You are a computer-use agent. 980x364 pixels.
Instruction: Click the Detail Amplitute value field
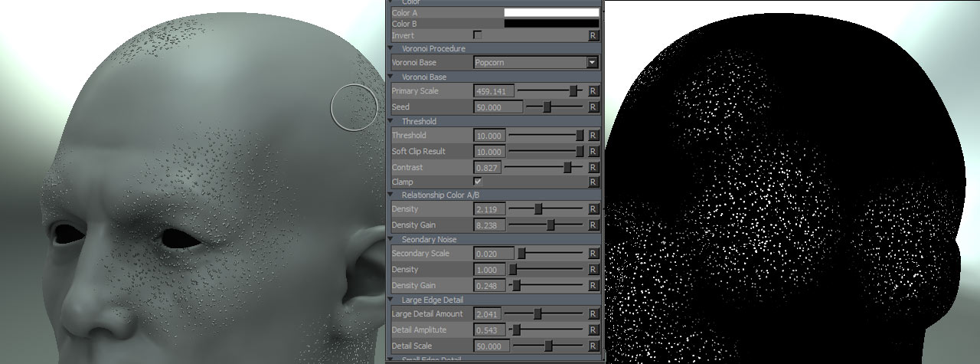(x=489, y=330)
